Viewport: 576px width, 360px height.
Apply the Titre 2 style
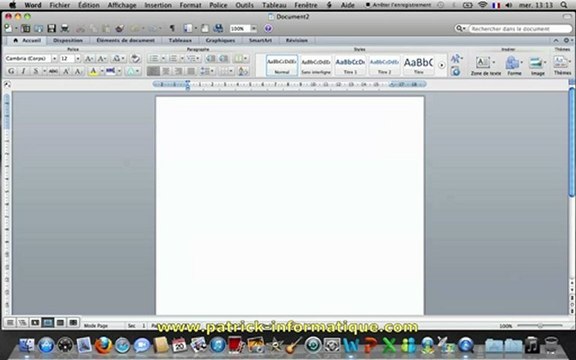(x=384, y=65)
